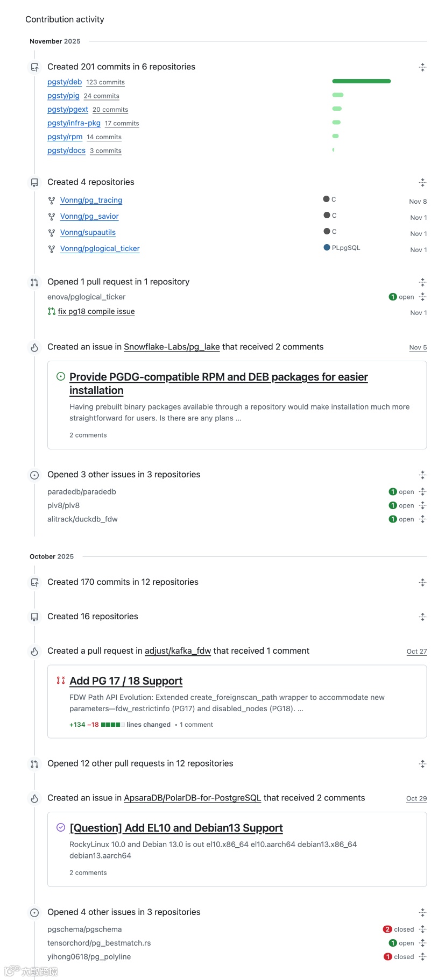The width and height of the screenshot is (438, 980).
Task: Collapse the Created 4 repositories section
Action: click(422, 183)
